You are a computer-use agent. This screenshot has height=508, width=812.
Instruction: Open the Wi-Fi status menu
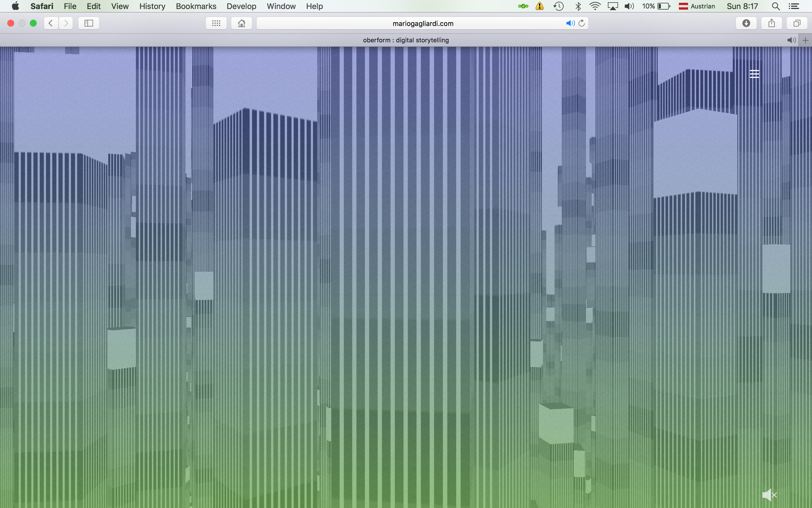click(x=595, y=6)
